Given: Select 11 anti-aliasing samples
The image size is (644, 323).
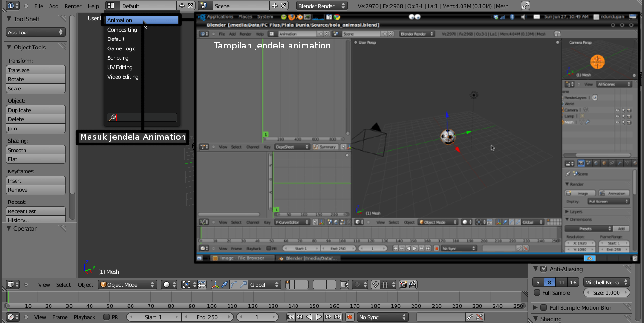Looking at the screenshot, I should [561, 283].
